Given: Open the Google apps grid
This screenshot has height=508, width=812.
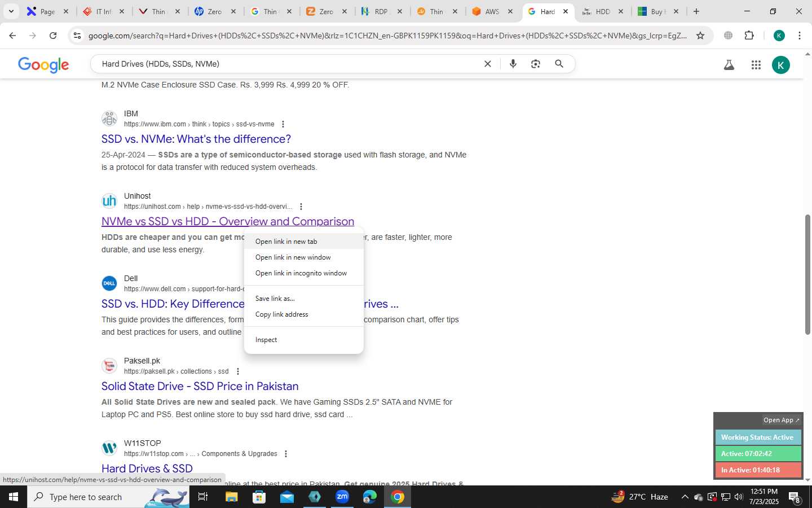Looking at the screenshot, I should click(756, 65).
